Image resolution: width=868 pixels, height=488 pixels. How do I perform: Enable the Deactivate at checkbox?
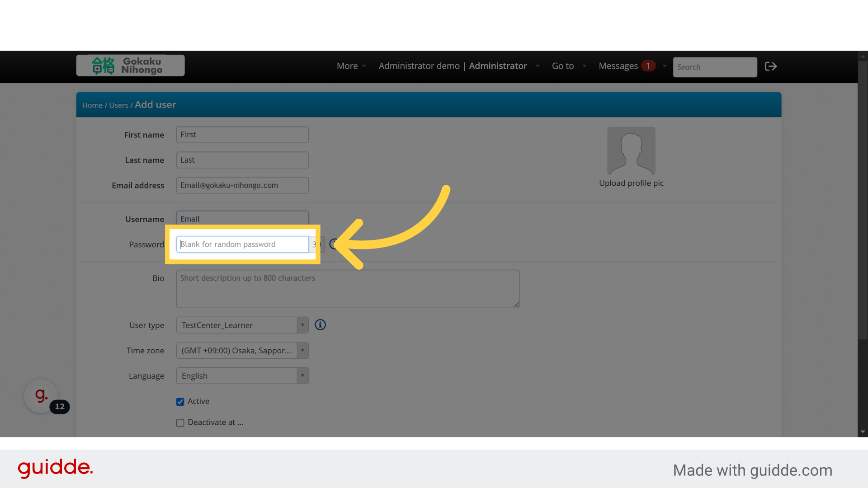180,423
